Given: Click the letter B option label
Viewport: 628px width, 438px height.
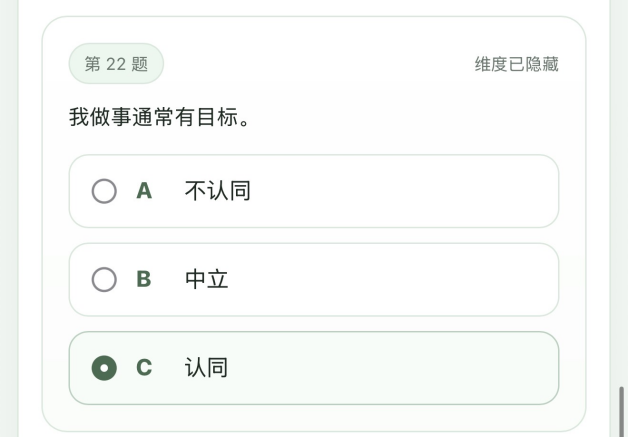Looking at the screenshot, I should click(x=144, y=279).
